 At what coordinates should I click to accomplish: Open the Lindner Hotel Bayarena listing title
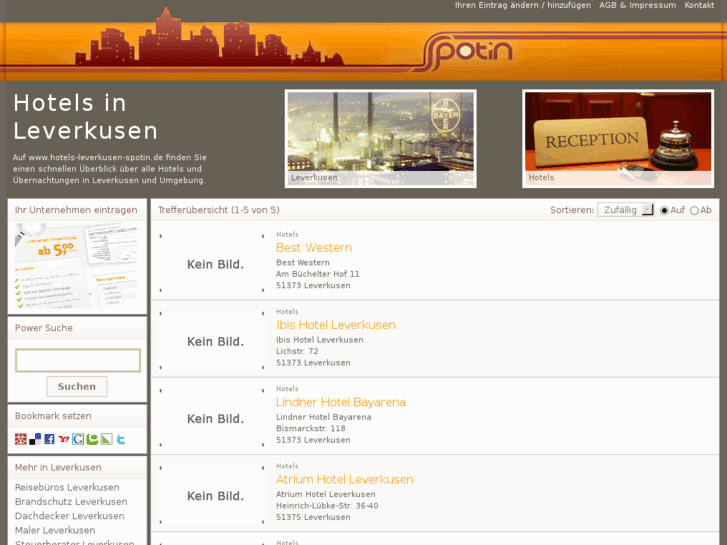(341, 402)
